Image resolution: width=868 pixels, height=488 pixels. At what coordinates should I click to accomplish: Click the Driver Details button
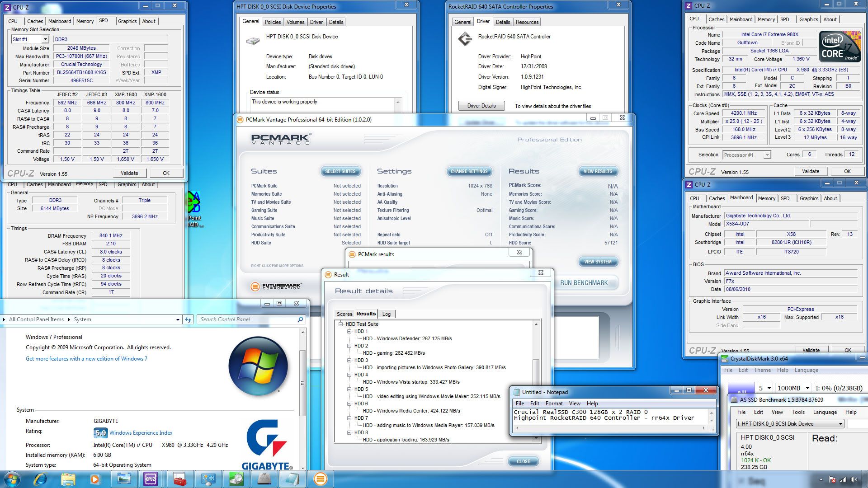(x=481, y=106)
